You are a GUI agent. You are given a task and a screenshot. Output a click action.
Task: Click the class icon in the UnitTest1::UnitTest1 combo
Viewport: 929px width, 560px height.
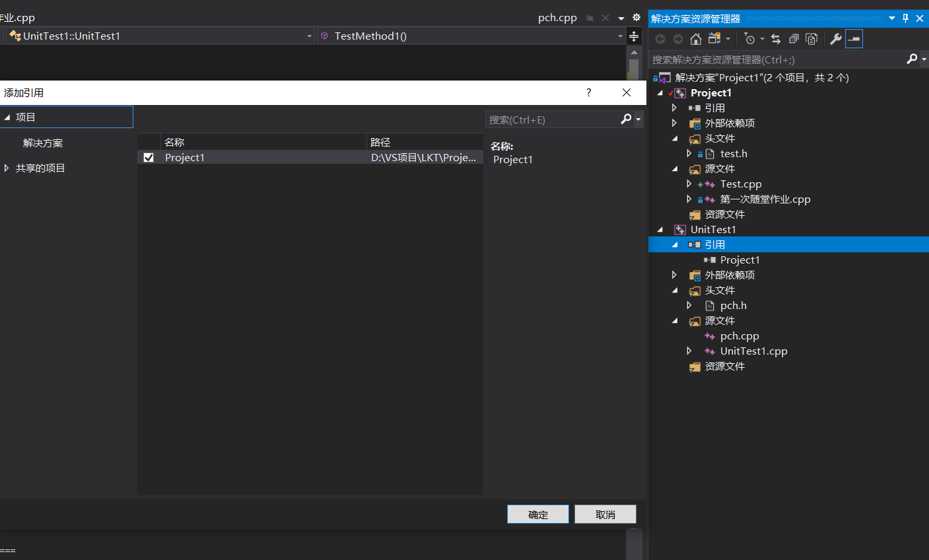[x=15, y=36]
